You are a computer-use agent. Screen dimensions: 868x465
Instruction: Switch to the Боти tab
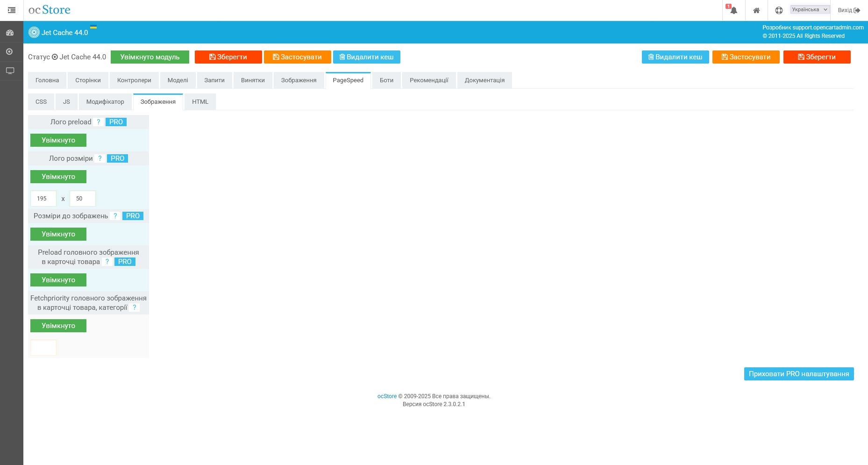[386, 80]
